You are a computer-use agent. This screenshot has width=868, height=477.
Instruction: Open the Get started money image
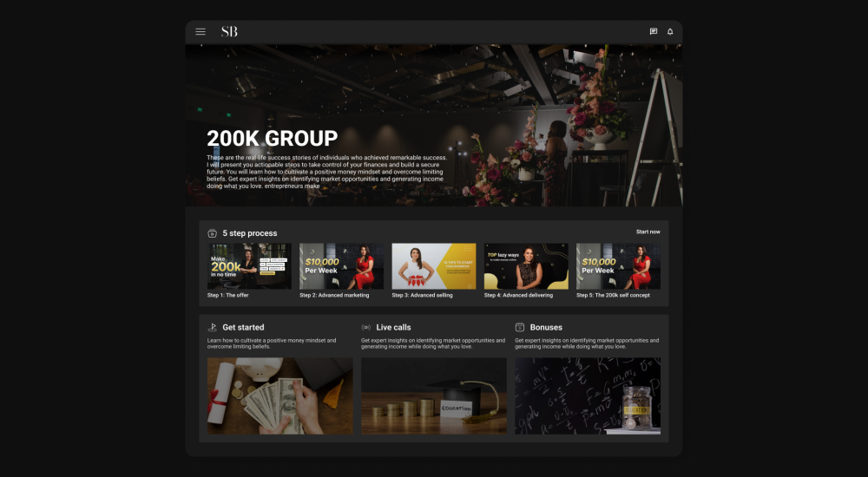pos(279,395)
